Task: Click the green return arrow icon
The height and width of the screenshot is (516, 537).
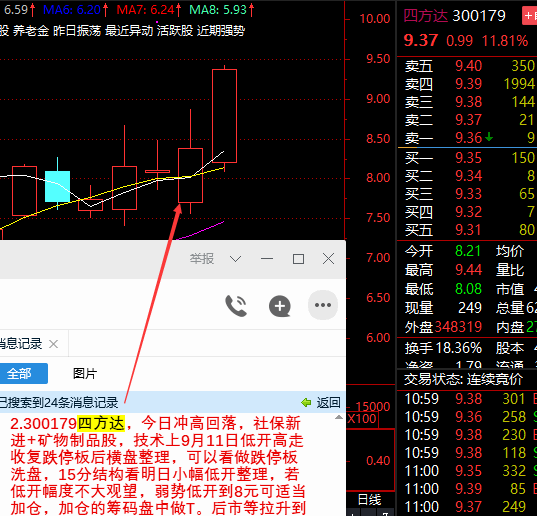Action: pos(306,402)
